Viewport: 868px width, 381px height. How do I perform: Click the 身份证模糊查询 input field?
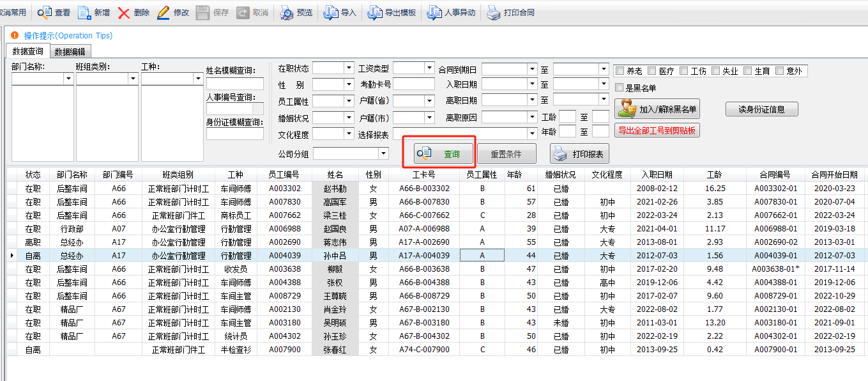[x=234, y=134]
